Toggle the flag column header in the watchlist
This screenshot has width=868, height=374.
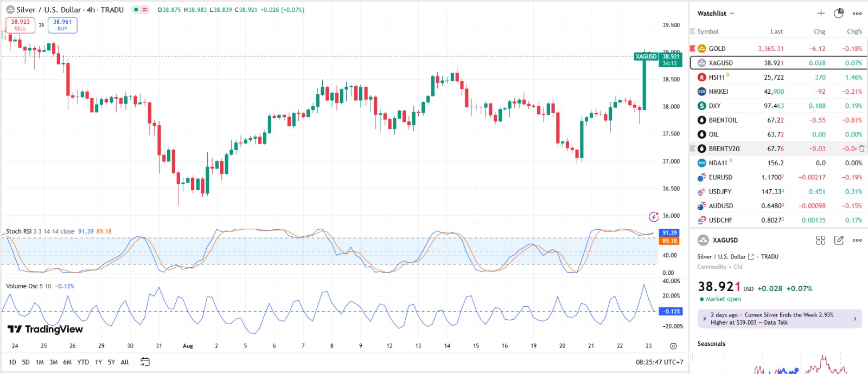(693, 31)
